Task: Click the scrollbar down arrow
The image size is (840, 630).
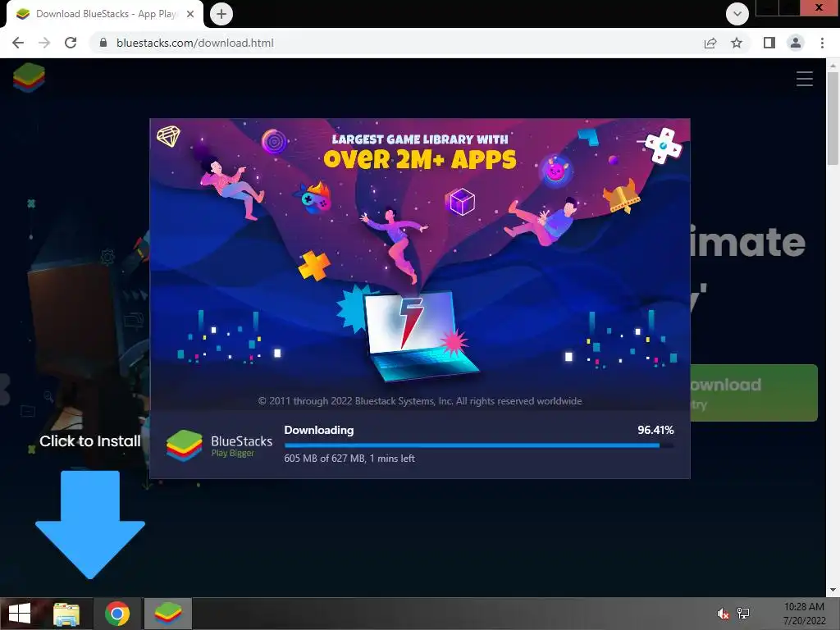Action: [832, 591]
